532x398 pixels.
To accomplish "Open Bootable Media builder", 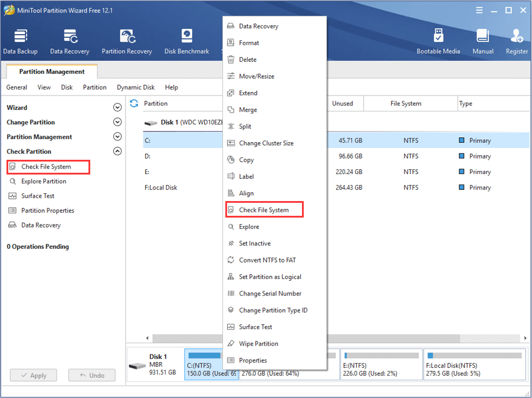I will 438,42.
